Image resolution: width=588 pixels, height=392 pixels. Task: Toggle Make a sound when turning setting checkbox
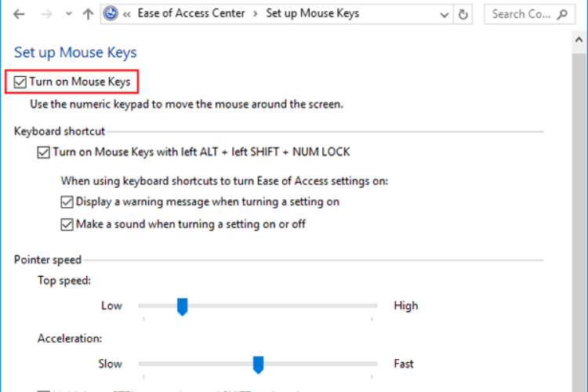tap(67, 224)
